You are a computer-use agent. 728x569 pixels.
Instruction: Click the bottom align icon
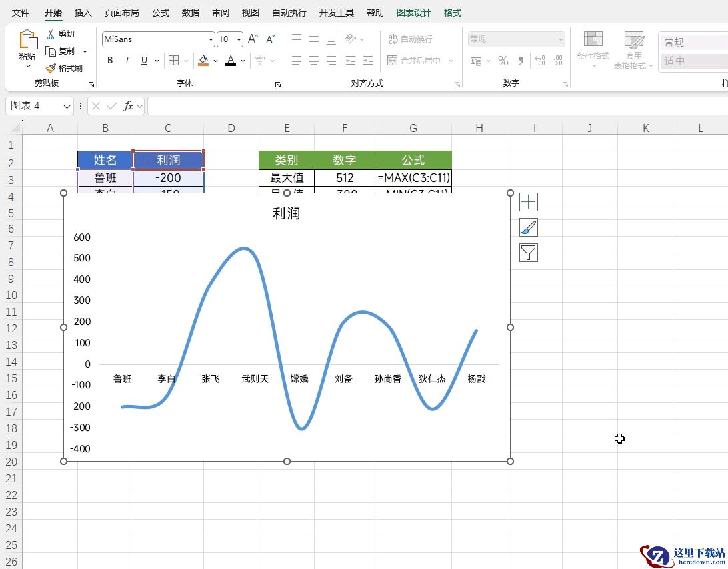[331, 39]
